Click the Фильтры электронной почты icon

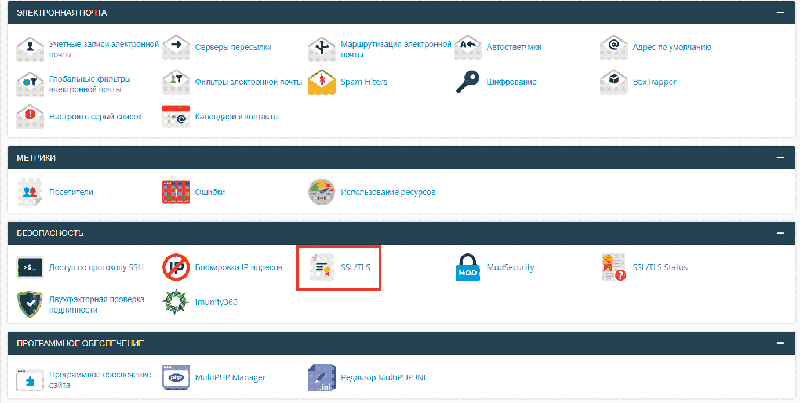tap(176, 83)
